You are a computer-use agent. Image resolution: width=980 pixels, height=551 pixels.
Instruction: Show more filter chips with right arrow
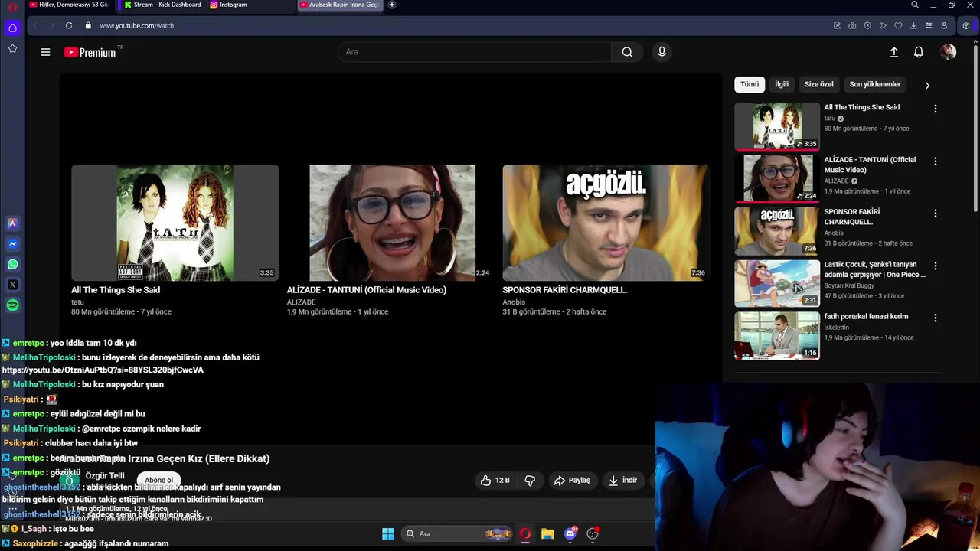(927, 85)
